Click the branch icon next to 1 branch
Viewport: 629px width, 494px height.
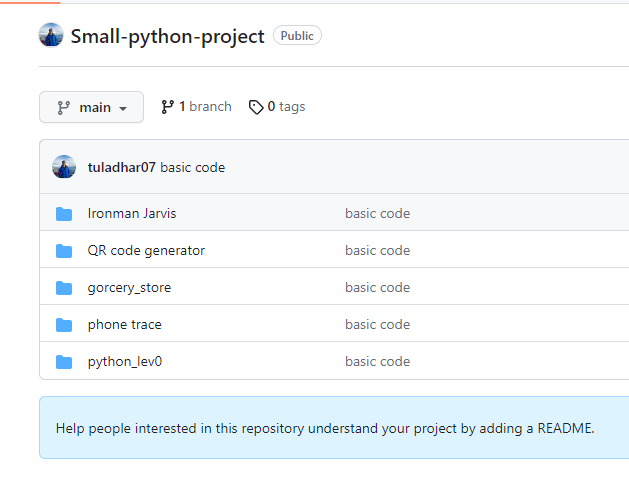pyautogui.click(x=167, y=107)
